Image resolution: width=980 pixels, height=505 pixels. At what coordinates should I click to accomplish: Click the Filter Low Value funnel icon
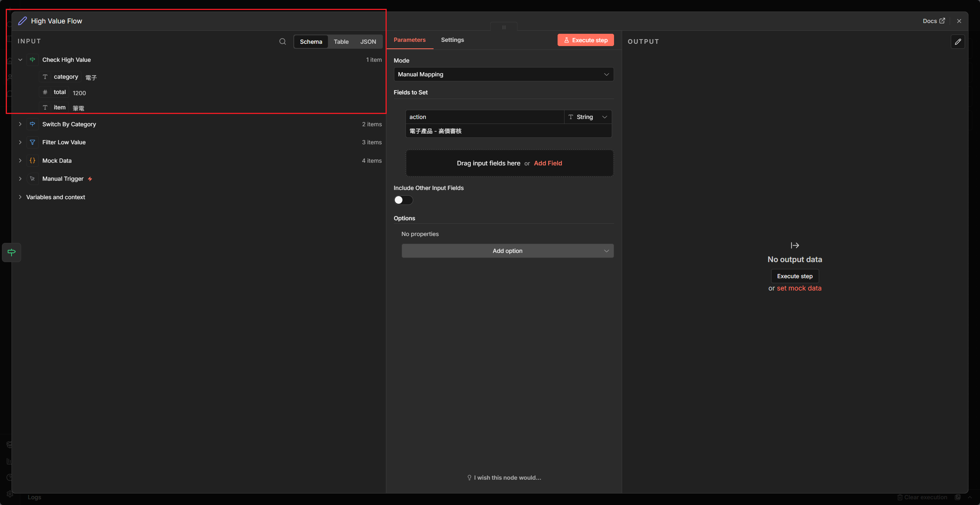[x=33, y=142]
